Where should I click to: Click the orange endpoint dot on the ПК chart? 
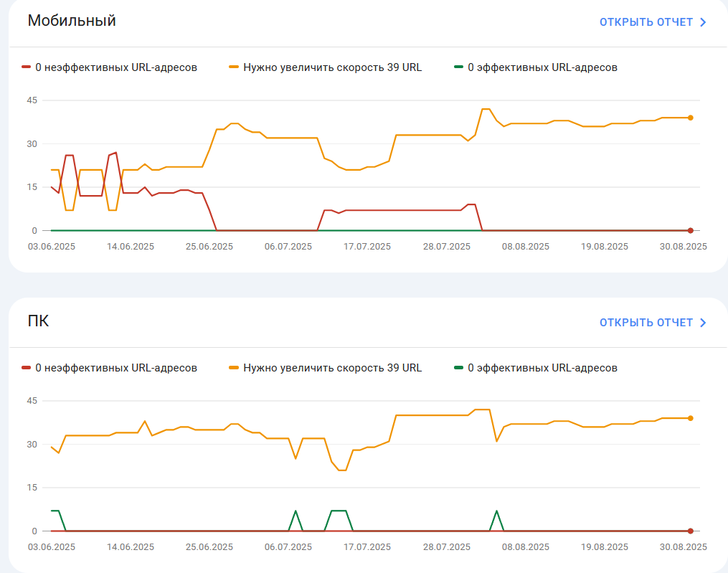(691, 418)
